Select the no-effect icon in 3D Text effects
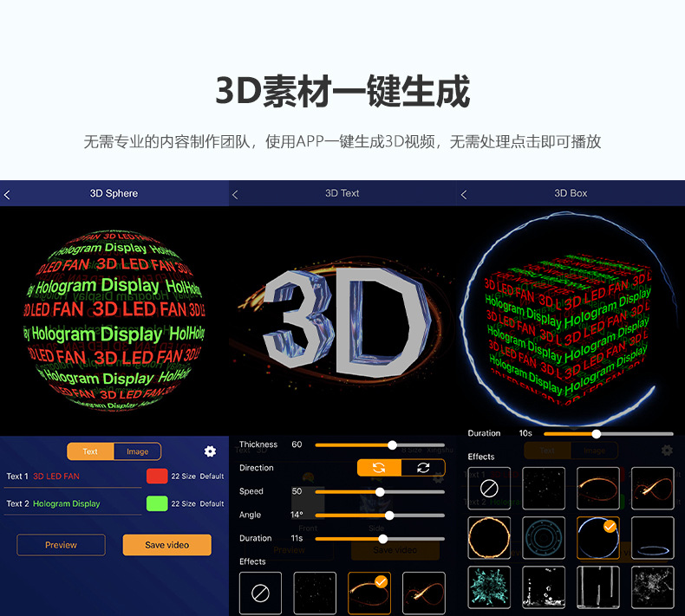 coord(260,593)
